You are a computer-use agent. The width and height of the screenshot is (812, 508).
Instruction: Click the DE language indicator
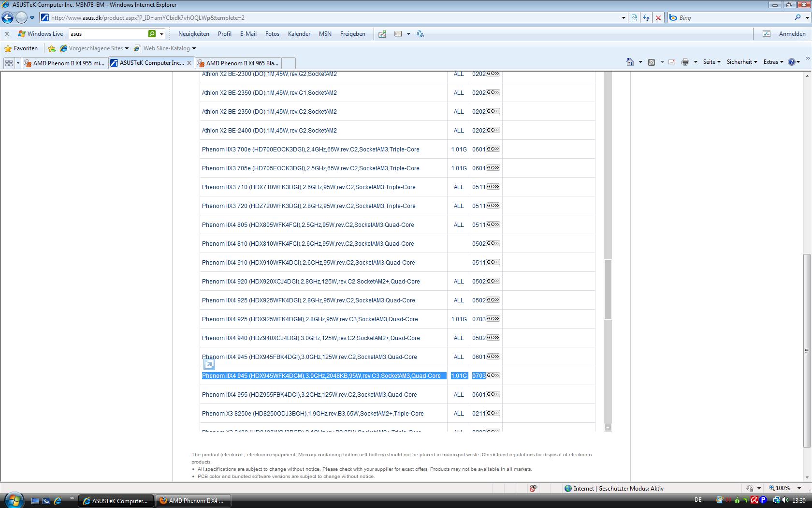coord(698,500)
